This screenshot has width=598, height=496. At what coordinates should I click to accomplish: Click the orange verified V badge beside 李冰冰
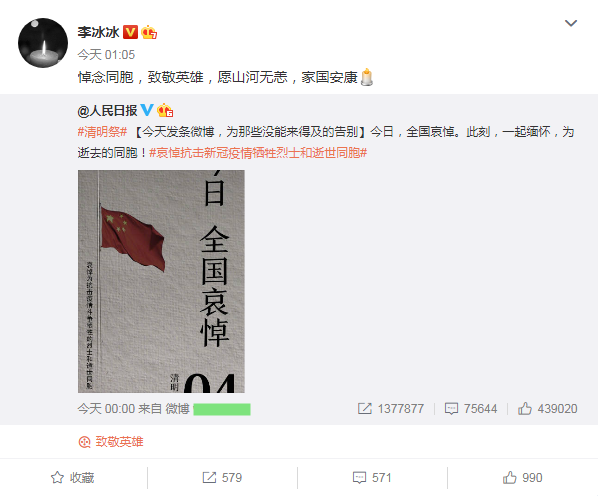pyautogui.click(x=130, y=32)
